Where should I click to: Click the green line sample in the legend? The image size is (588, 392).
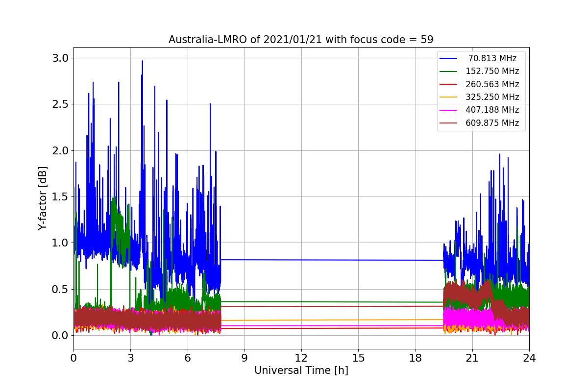449,72
